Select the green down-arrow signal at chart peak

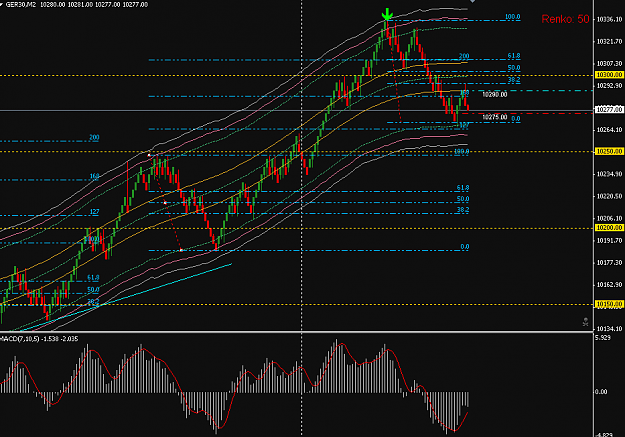point(387,14)
